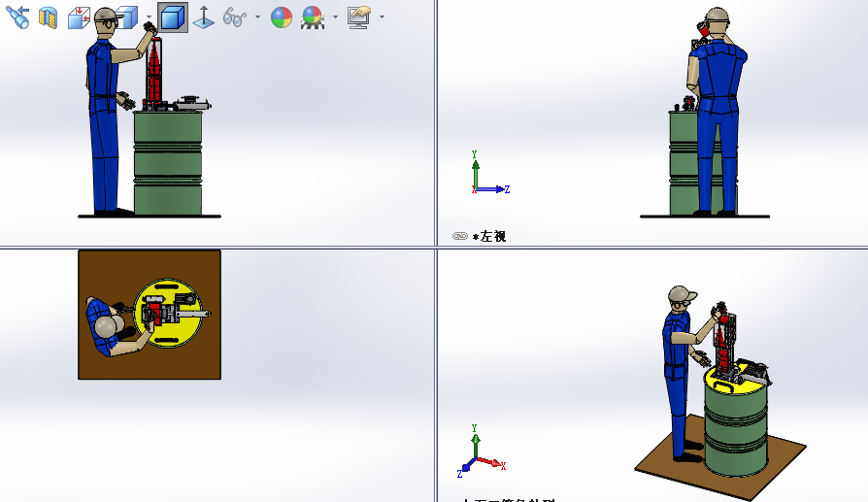
Task: Open the View Settings monitor icon
Action: pyautogui.click(x=359, y=17)
